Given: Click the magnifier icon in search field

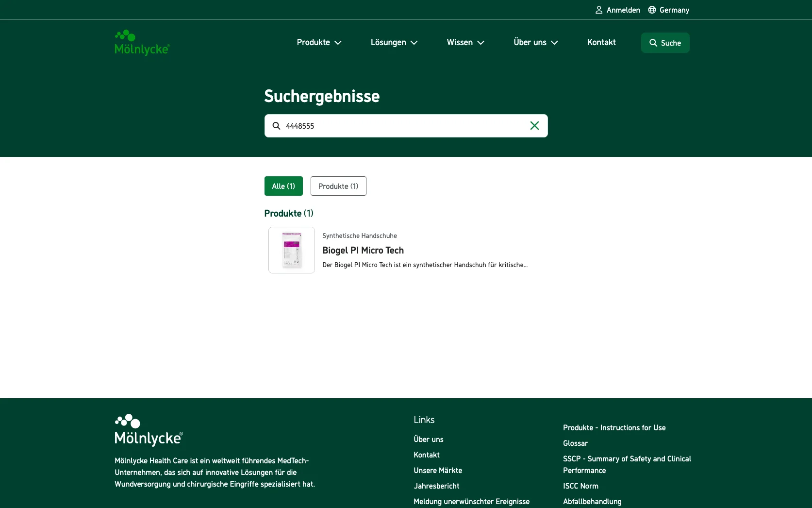Looking at the screenshot, I should click(276, 126).
